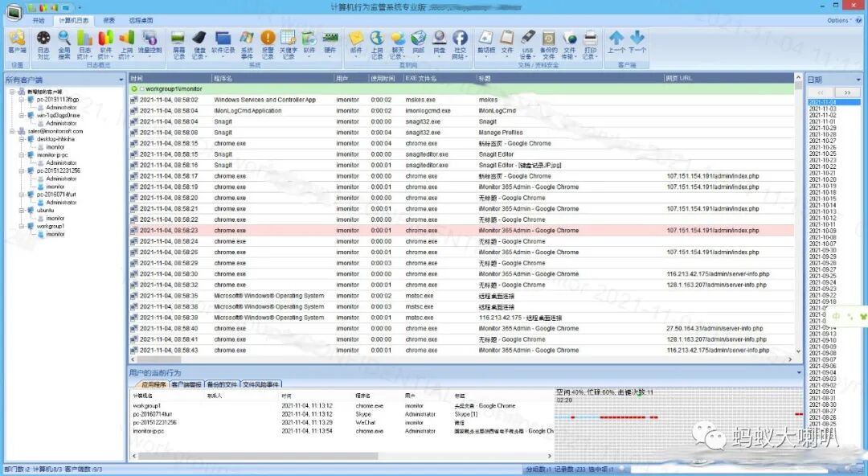Open 全局搜索 global search
The image size is (868, 476).
coord(64,44)
